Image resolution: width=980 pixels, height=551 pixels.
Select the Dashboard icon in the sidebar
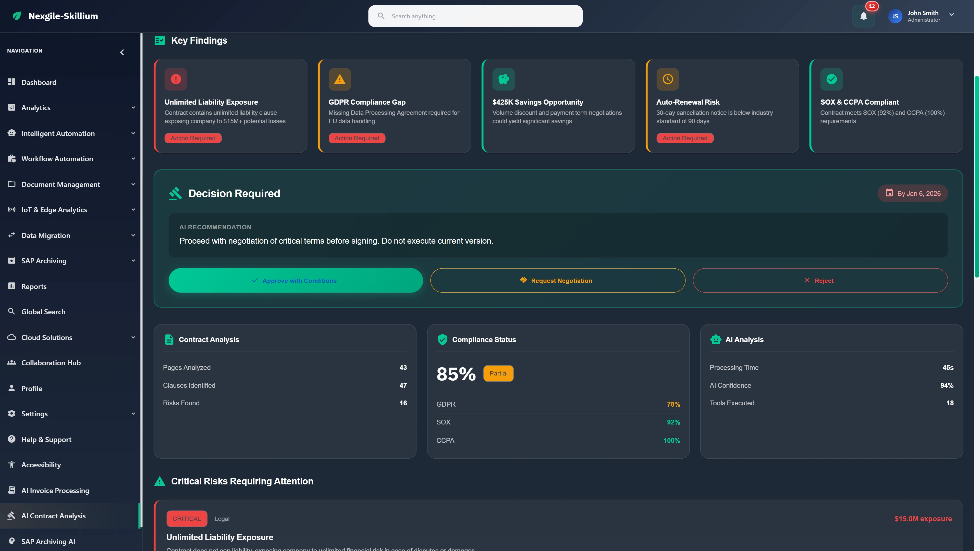tap(11, 82)
